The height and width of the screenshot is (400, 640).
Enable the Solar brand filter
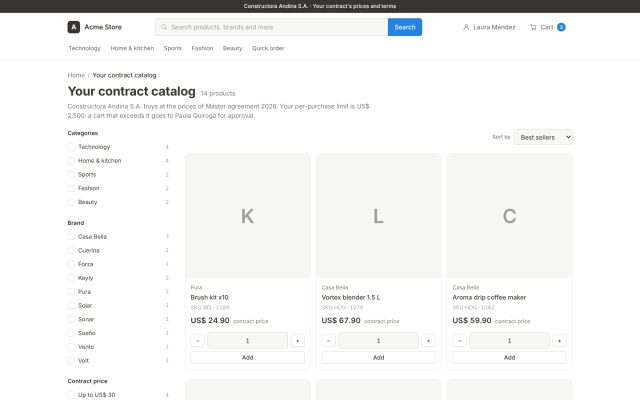click(x=71, y=305)
